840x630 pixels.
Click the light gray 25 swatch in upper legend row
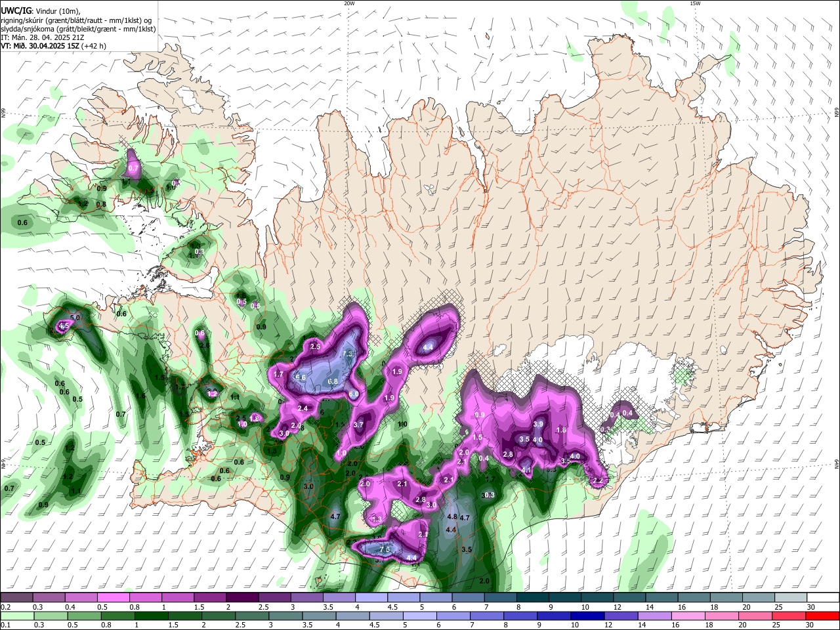(x=791, y=597)
